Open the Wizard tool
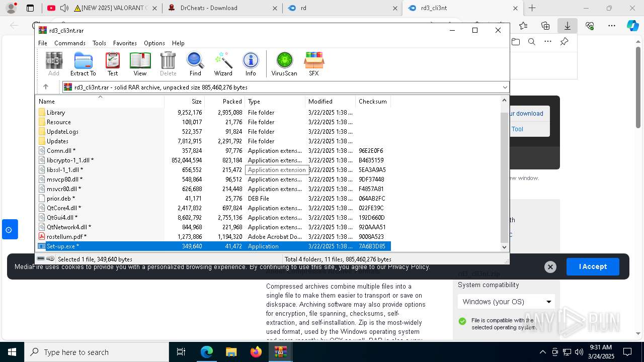The width and height of the screenshot is (644, 362). (x=223, y=64)
